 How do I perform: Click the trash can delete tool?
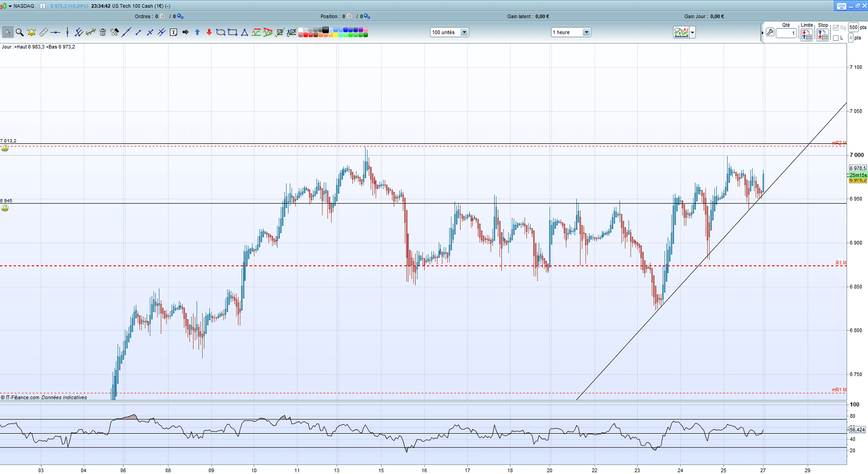(103, 32)
